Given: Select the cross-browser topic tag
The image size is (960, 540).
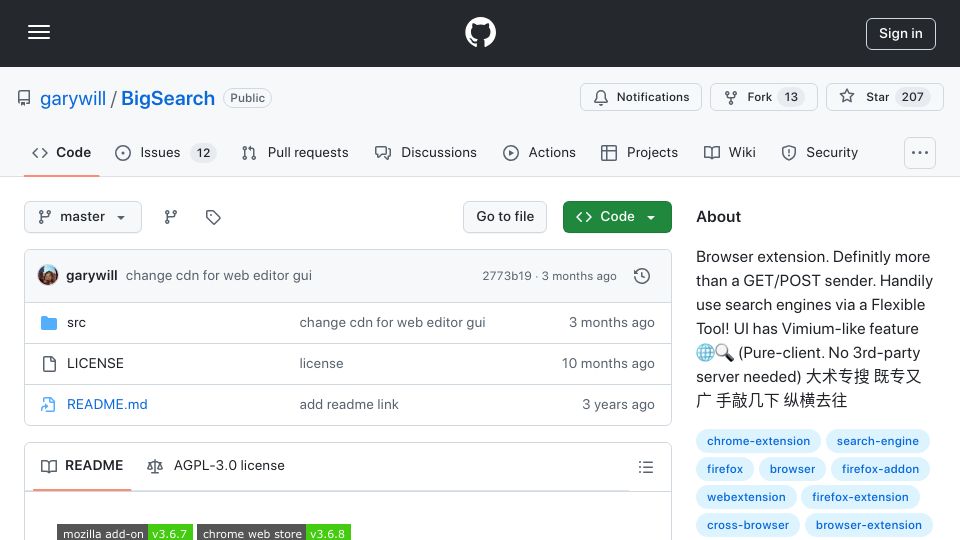Looking at the screenshot, I should [x=748, y=526].
